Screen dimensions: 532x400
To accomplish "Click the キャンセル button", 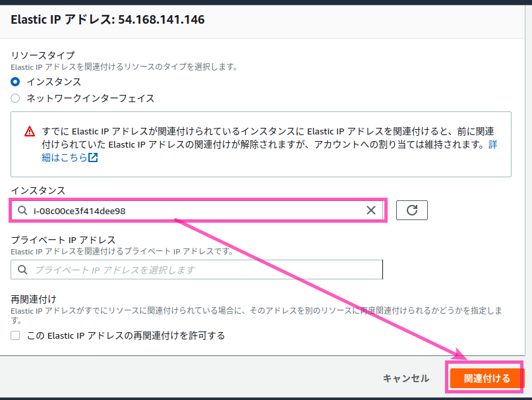I will click(x=406, y=378).
